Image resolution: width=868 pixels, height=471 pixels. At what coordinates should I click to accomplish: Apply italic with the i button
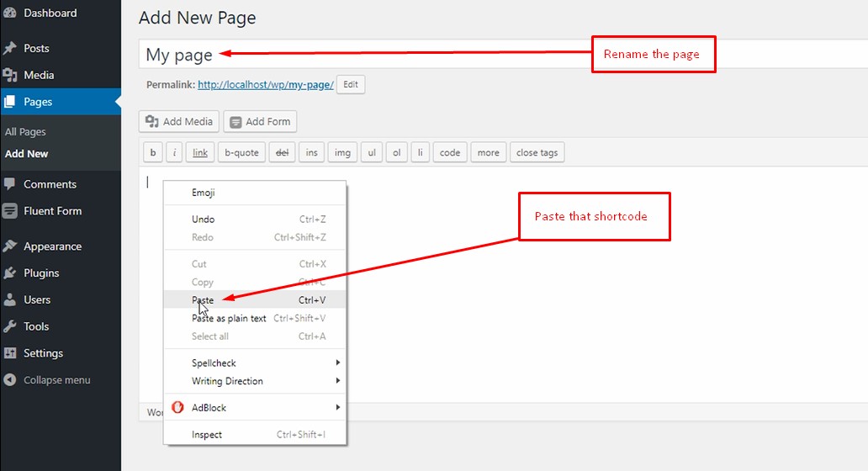174,152
